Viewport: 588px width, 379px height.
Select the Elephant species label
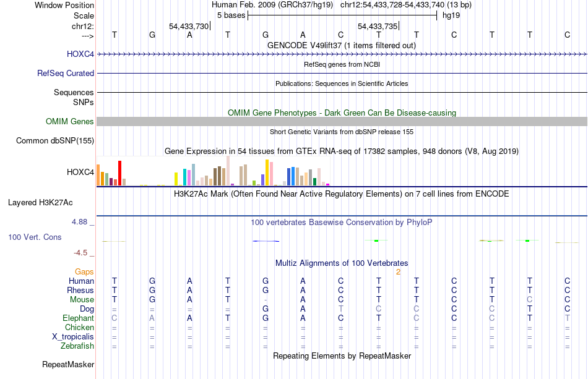pos(79,318)
